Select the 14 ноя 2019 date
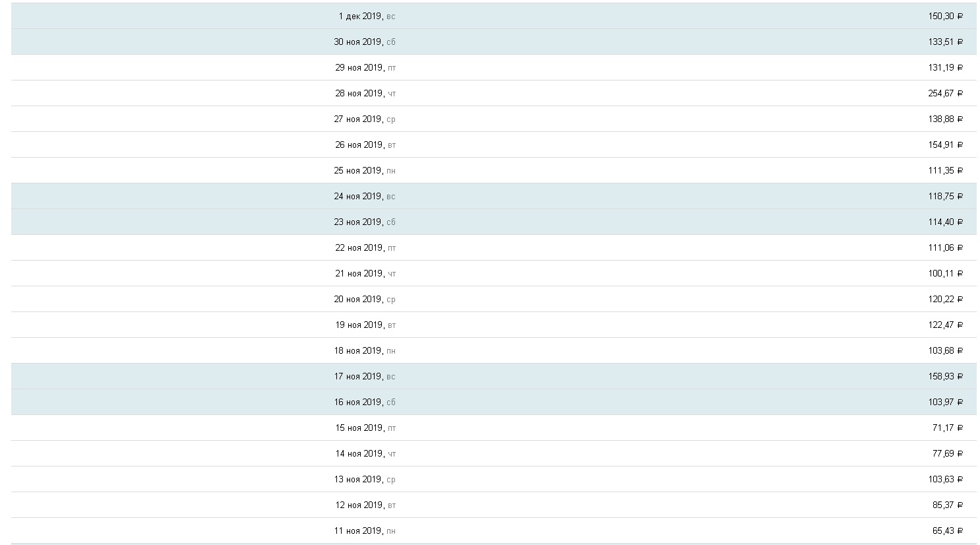980x545 pixels. pos(365,453)
